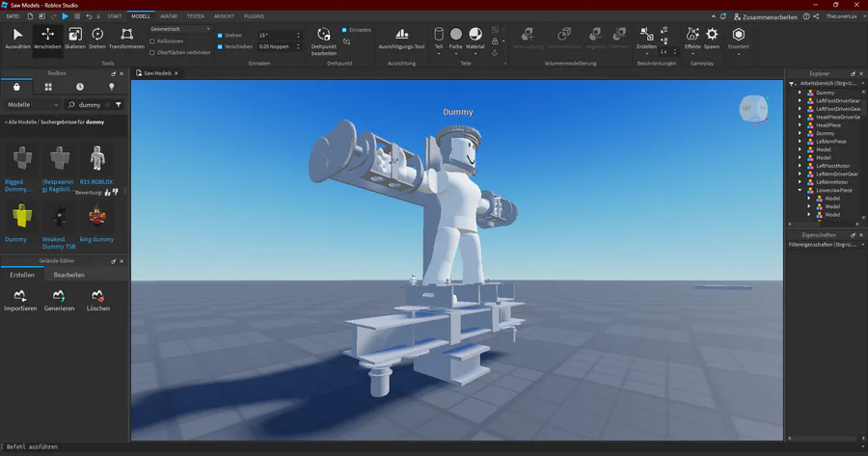Click the view orientation cube gizmo

coord(753,109)
